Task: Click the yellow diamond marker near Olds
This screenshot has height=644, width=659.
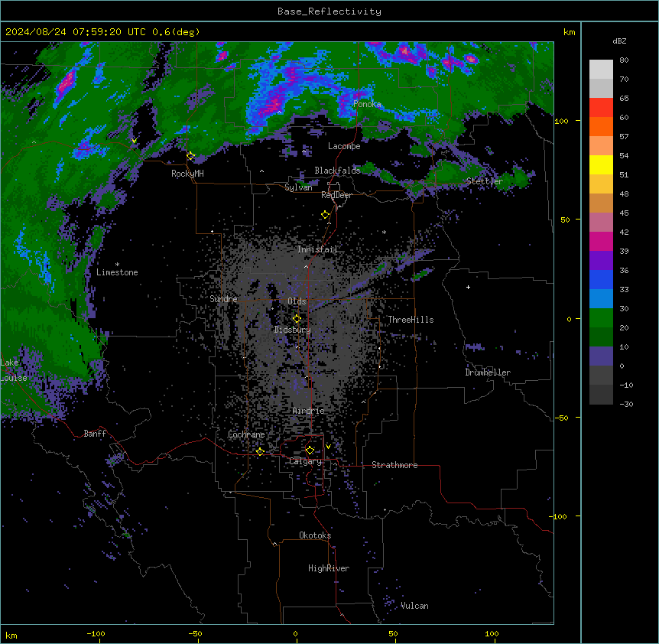Action: 297,318
